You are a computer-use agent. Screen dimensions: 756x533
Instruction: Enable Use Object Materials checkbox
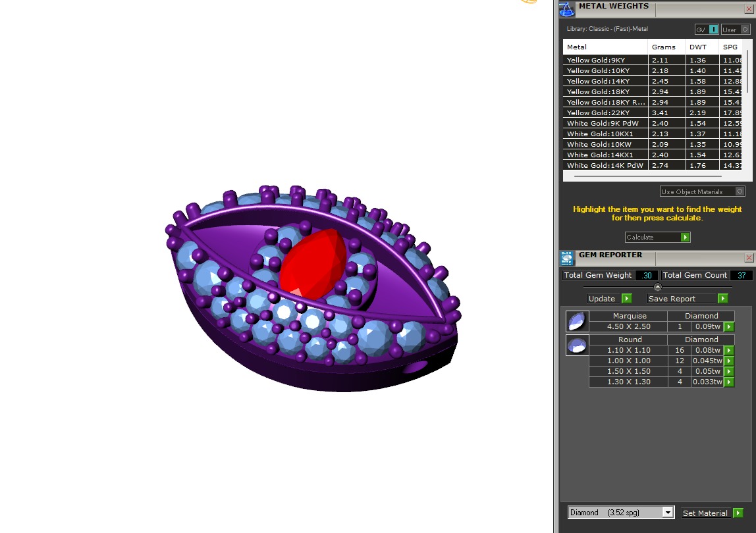pyautogui.click(x=740, y=191)
